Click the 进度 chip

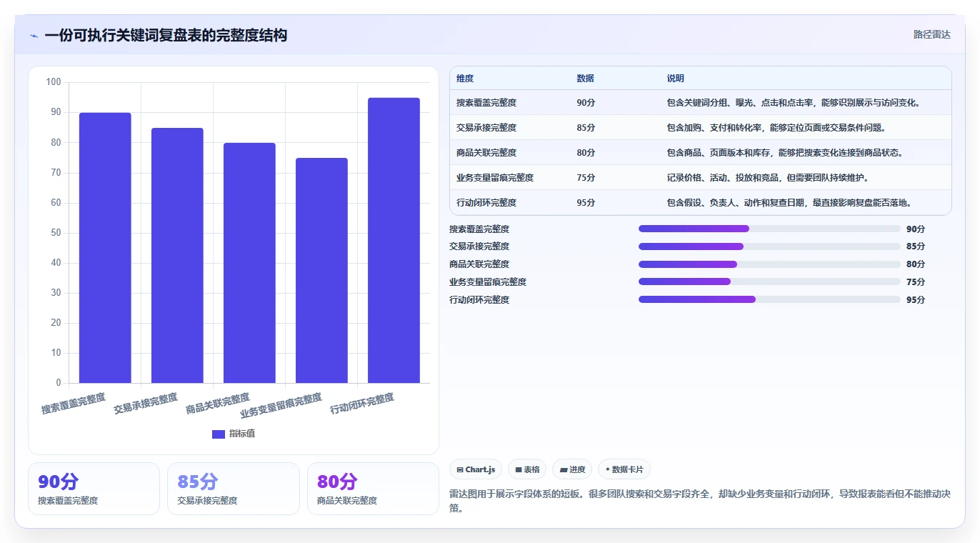(x=572, y=469)
